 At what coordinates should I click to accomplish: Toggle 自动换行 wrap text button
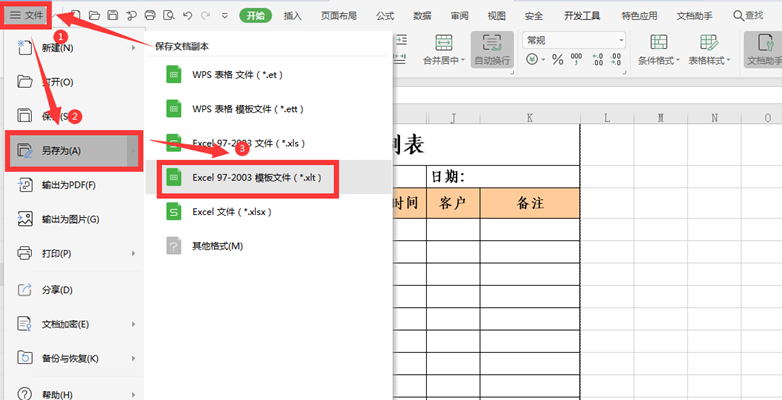click(492, 49)
